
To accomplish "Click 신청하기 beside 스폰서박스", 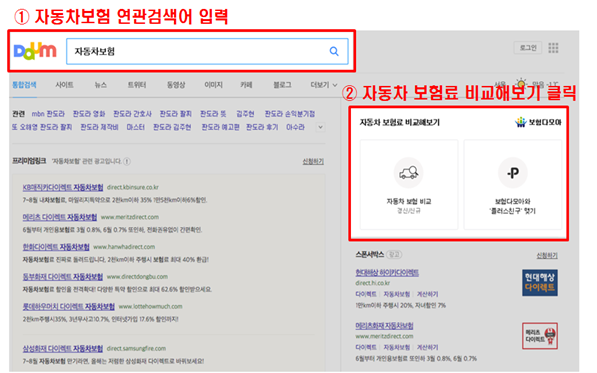I will 547,255.
